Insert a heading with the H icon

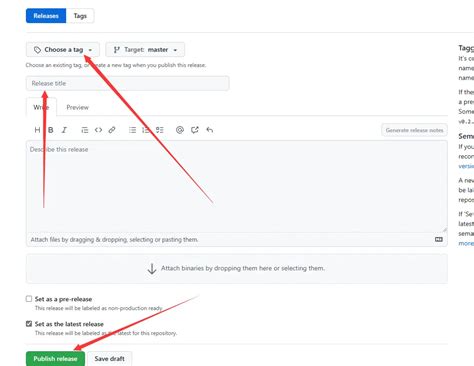[37, 130]
